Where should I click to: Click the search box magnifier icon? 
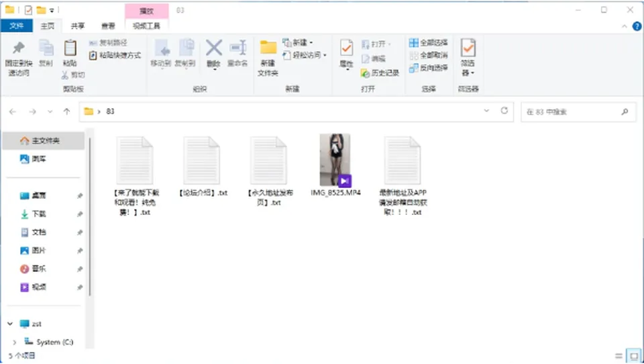pyautogui.click(x=625, y=111)
